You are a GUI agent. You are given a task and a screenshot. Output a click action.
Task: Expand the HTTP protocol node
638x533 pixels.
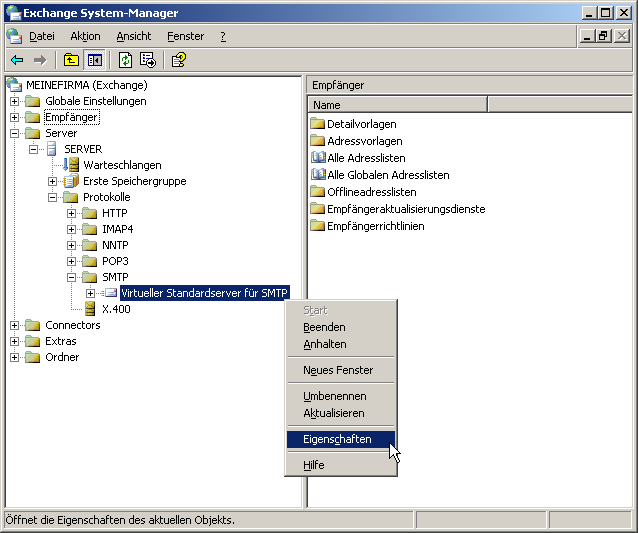pyautogui.click(x=71, y=213)
